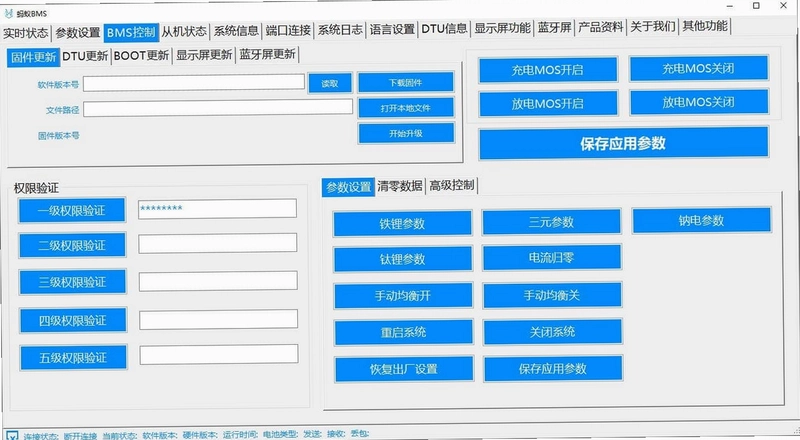This screenshot has width=800, height=440.
Task: Enable balancing with 手动均衡开
Action: point(404,296)
